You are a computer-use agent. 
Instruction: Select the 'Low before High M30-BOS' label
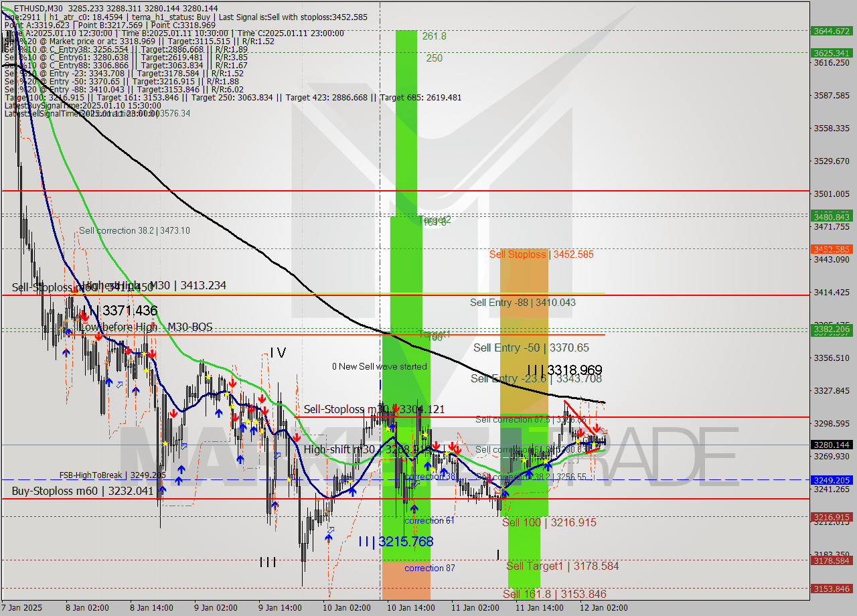click(x=147, y=327)
